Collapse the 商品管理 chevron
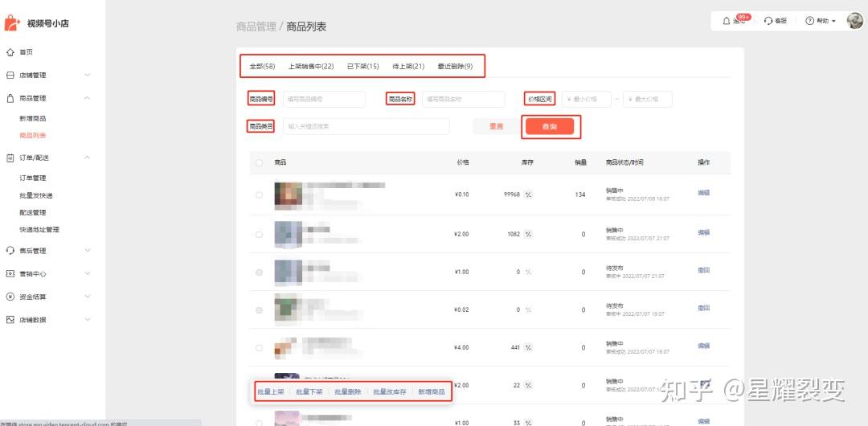868x426 pixels. click(x=88, y=98)
